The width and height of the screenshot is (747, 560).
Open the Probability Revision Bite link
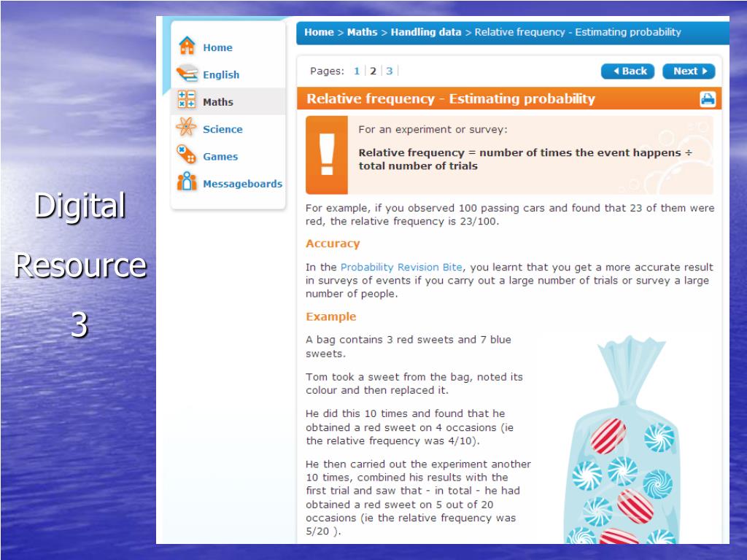pos(401,267)
